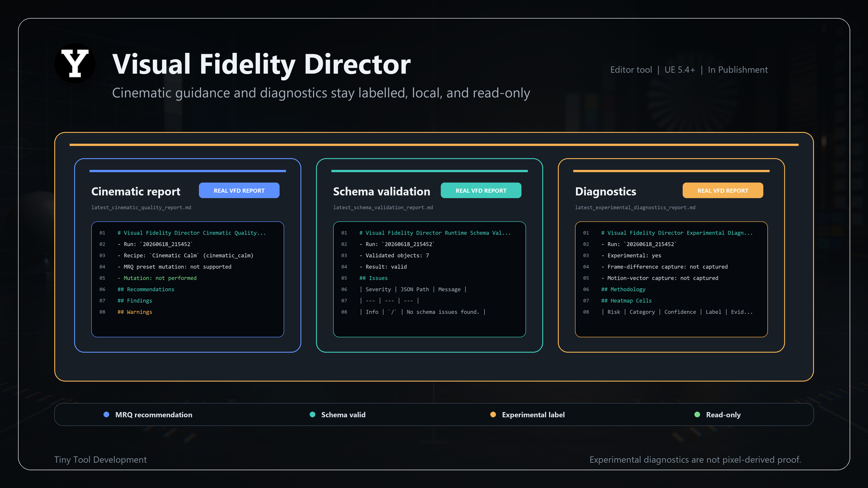Click 'Severity | JSON Path | Message' row

pos(413,290)
